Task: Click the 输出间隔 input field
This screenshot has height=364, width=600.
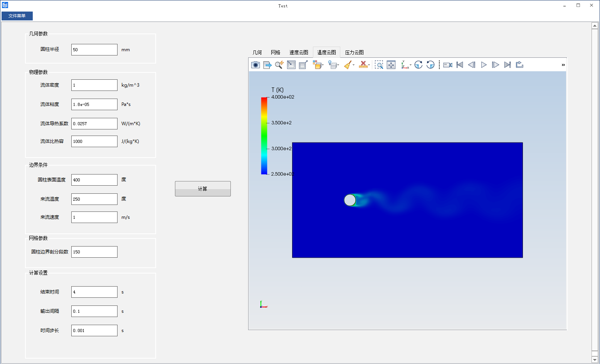Action: point(94,311)
